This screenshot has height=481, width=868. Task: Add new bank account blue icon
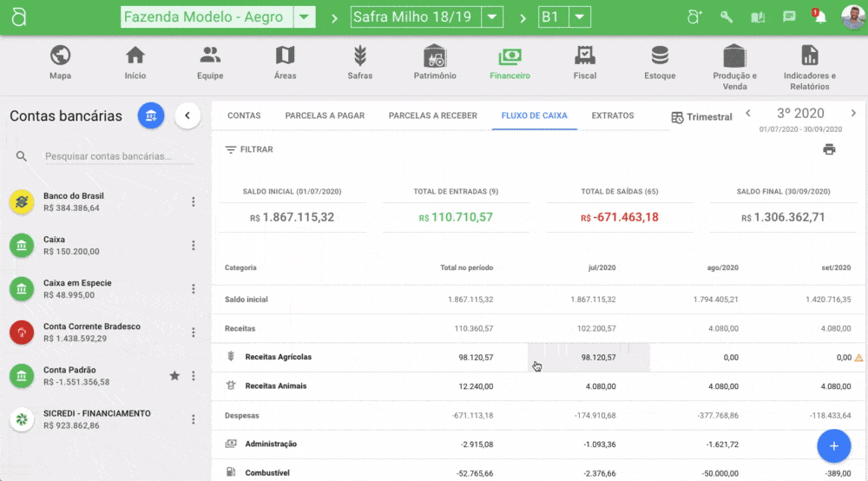coord(151,115)
